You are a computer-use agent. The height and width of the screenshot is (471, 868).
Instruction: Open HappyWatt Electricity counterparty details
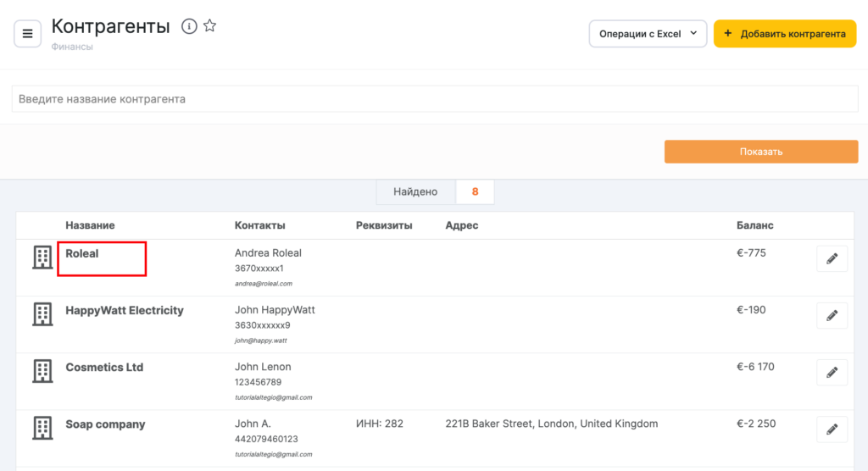pos(125,311)
